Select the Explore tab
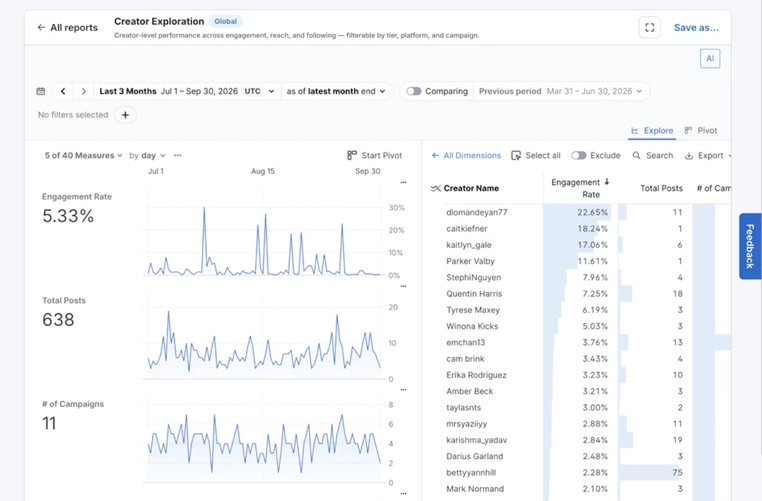This screenshot has height=501, width=762. [x=652, y=130]
